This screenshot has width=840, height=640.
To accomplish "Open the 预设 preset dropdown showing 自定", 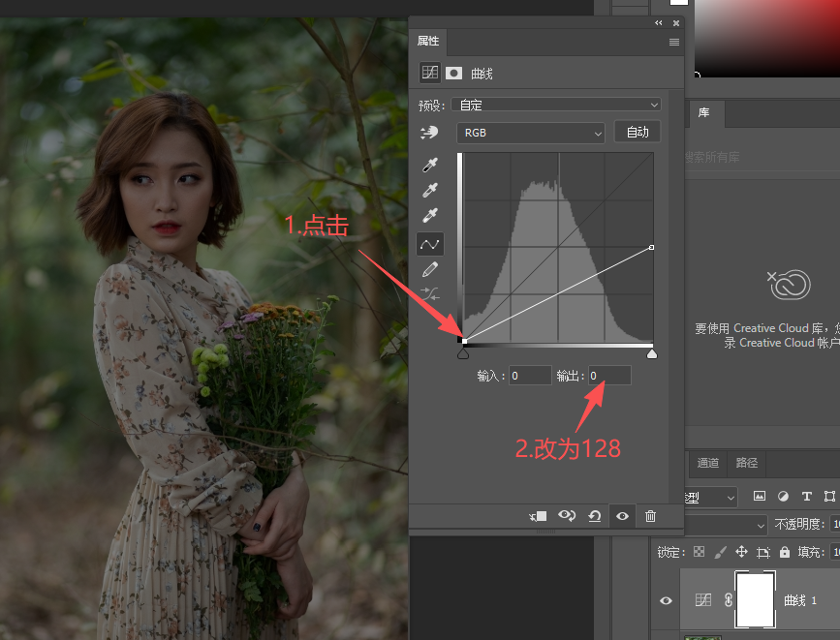I will (x=556, y=105).
